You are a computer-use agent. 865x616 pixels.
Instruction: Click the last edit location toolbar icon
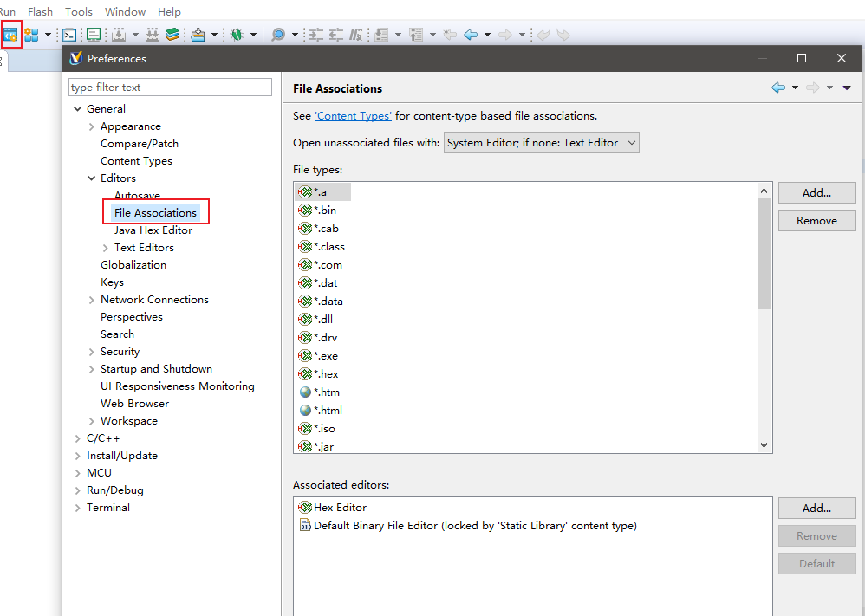click(450, 35)
